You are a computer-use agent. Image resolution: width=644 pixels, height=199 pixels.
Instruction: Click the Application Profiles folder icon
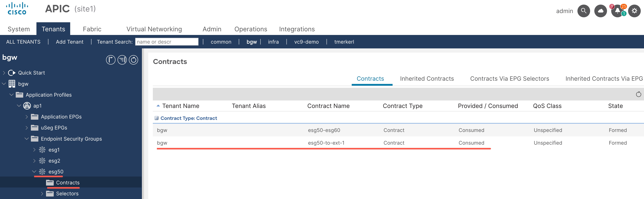[x=19, y=95]
